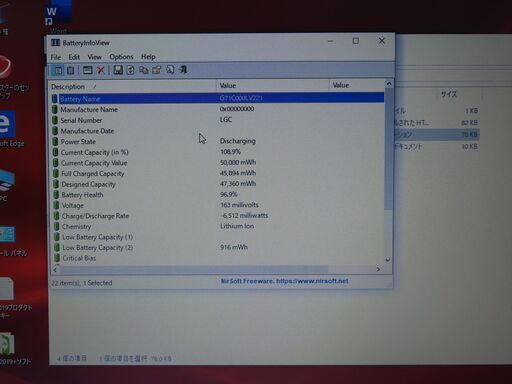Image resolution: width=512 pixels, height=384 pixels.
Task: Select the Charge/Discharge Rate row
Action: 218,216
